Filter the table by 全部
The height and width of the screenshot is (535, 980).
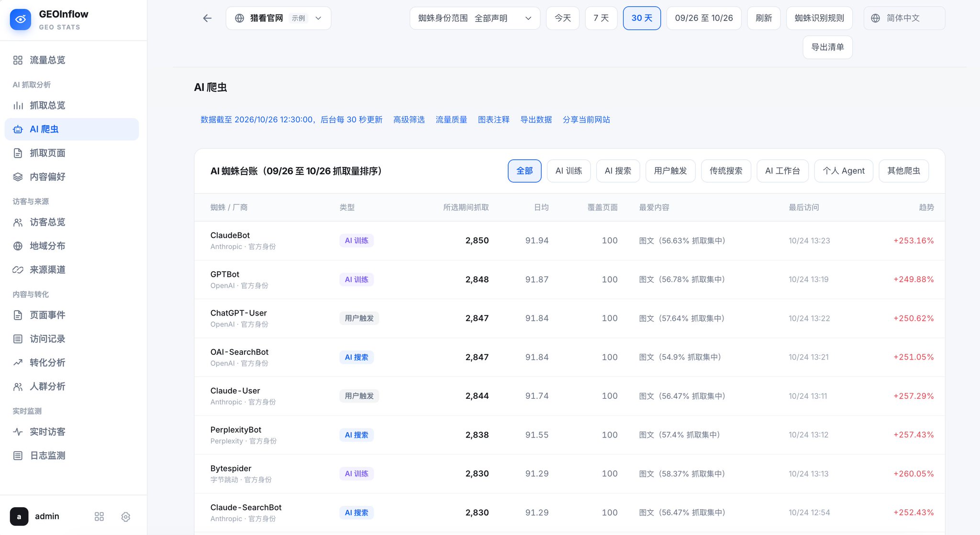click(x=524, y=171)
